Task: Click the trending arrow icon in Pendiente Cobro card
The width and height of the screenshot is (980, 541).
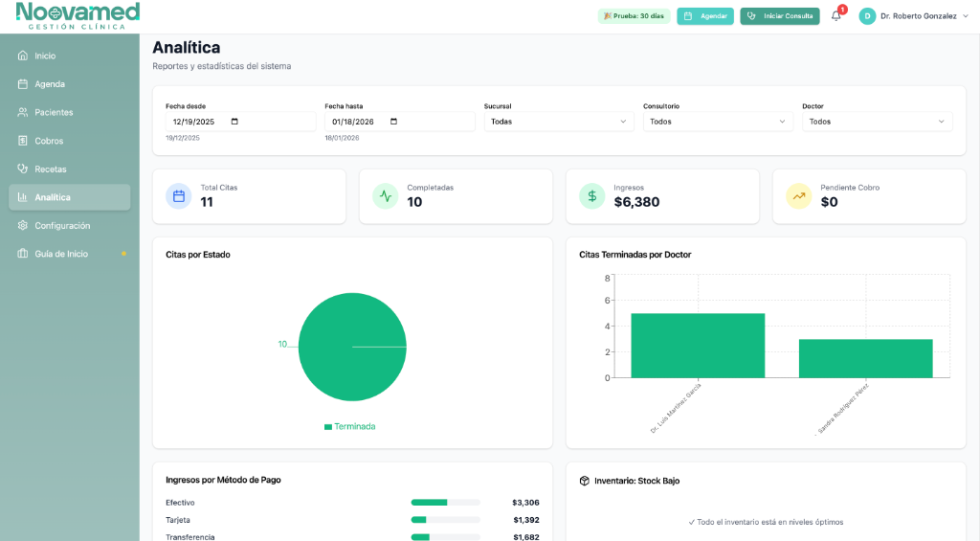Action: point(799,196)
